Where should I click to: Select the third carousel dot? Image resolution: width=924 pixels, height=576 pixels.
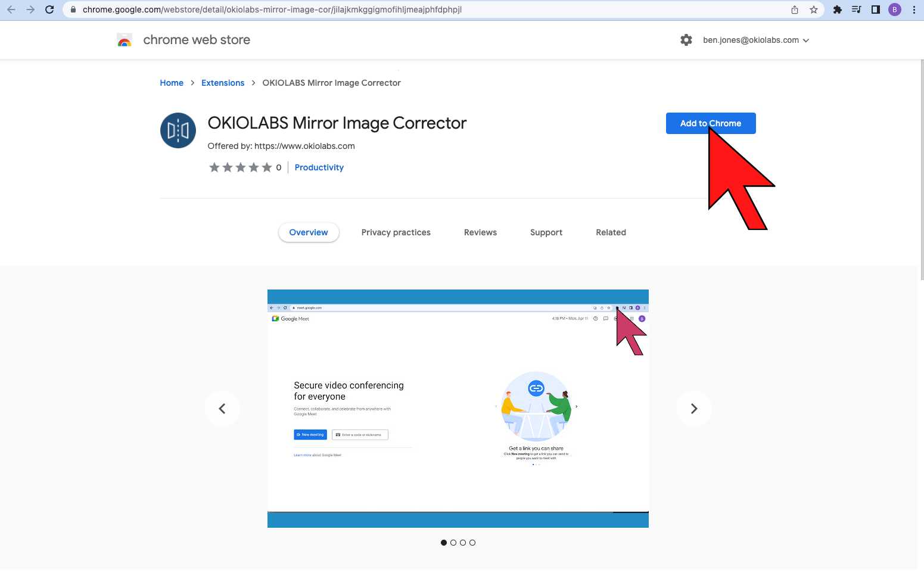point(463,543)
